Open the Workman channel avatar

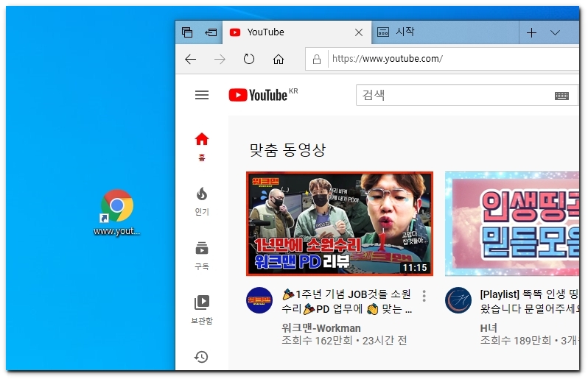coord(259,300)
